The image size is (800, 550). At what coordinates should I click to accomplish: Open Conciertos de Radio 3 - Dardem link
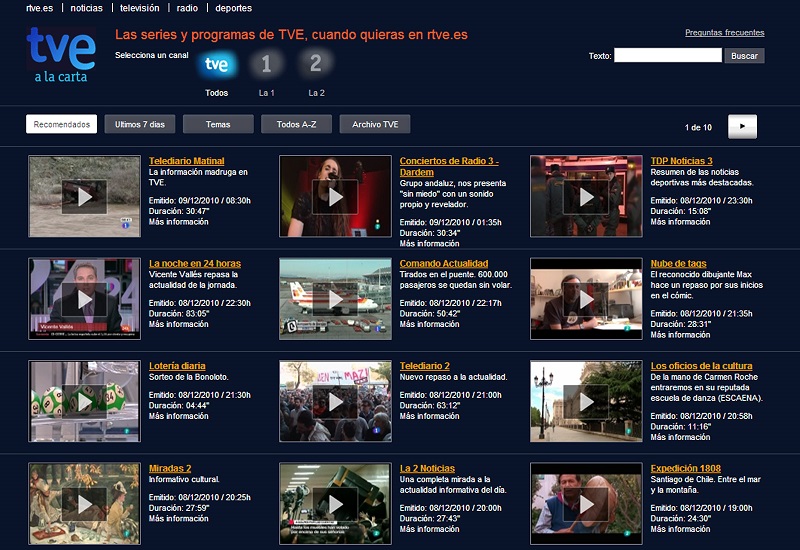point(449,166)
